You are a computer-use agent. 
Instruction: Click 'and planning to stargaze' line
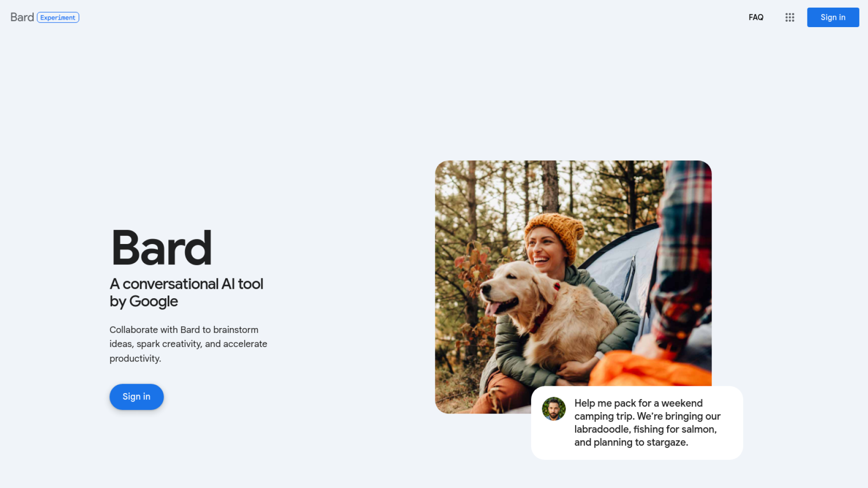click(x=631, y=442)
